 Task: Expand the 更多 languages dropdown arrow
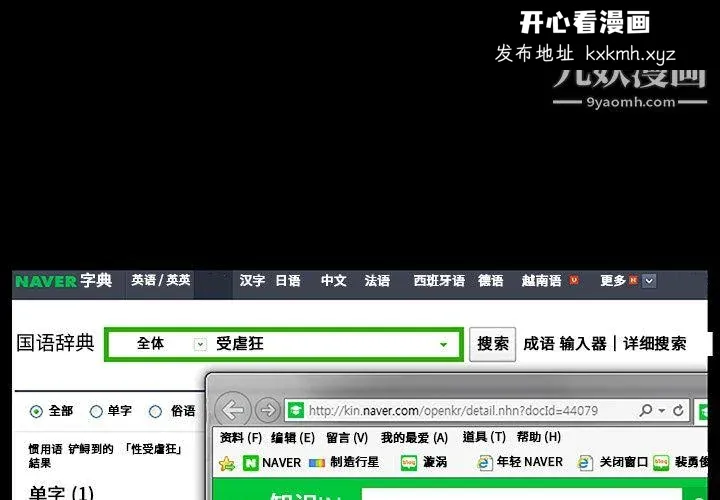pyautogui.click(x=649, y=281)
